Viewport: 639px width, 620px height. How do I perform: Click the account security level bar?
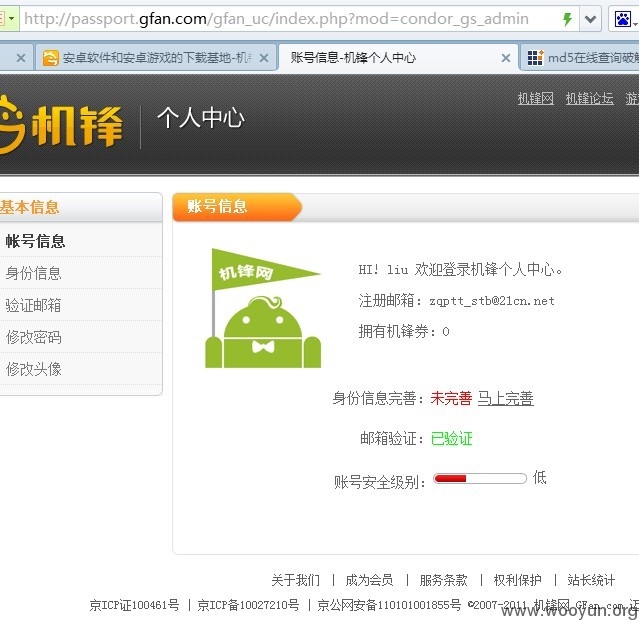pos(480,478)
